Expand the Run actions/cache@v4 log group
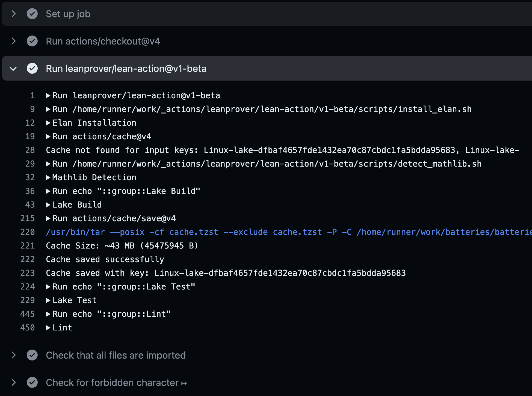The image size is (532, 396). (x=48, y=137)
